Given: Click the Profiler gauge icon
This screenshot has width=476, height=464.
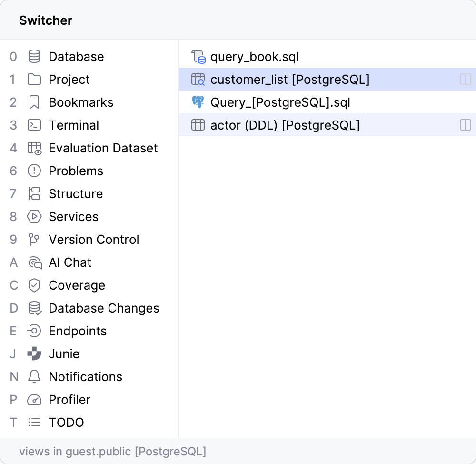Looking at the screenshot, I should 34,400.
